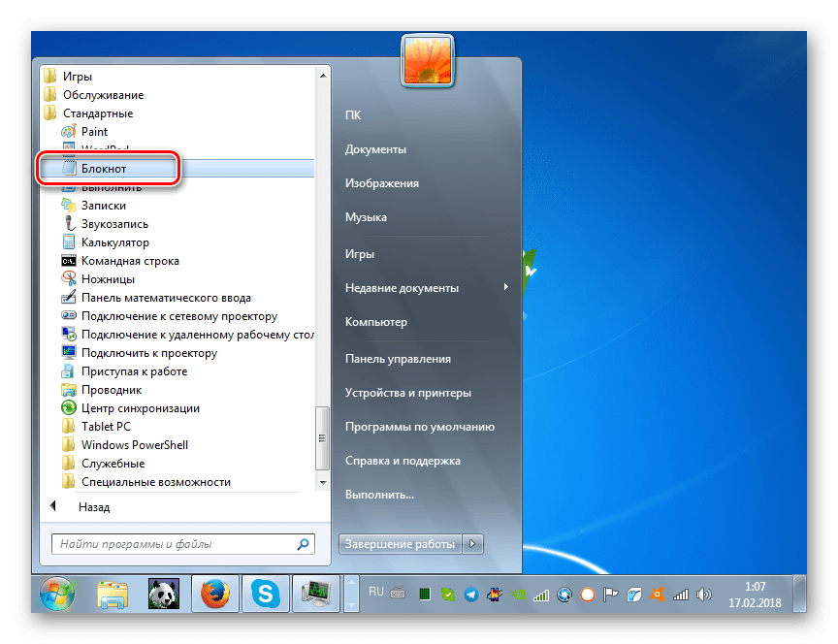Click Выполнить... in right pane

point(379,495)
